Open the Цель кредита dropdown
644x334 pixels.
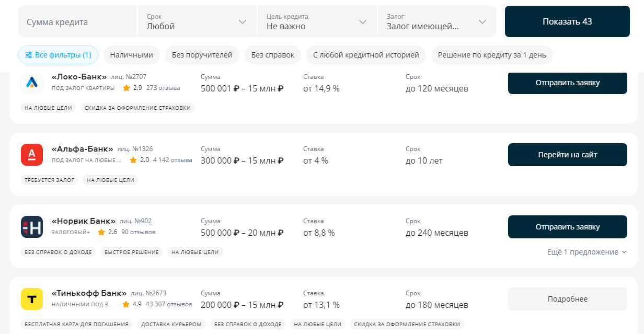[317, 21]
